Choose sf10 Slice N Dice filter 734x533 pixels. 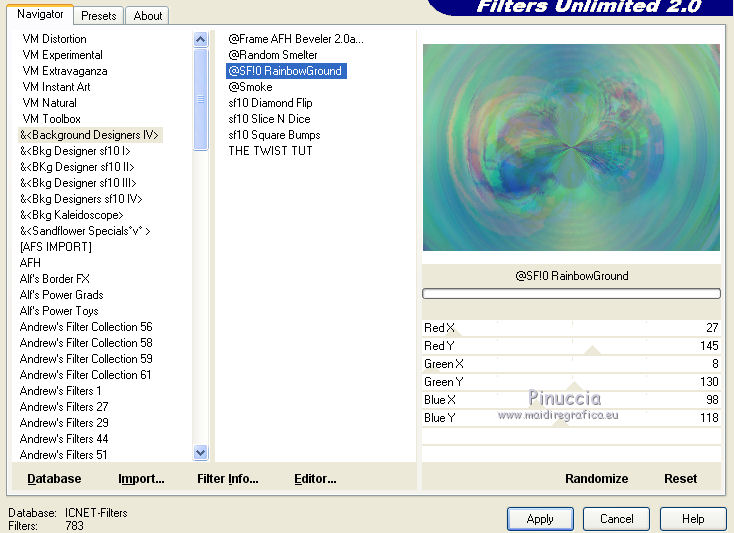[269, 119]
